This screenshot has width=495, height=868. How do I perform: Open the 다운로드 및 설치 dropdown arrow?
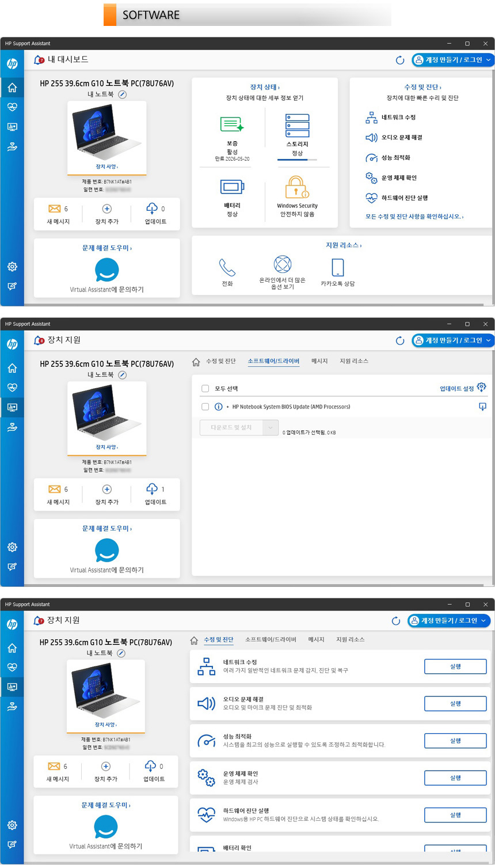pyautogui.click(x=271, y=427)
